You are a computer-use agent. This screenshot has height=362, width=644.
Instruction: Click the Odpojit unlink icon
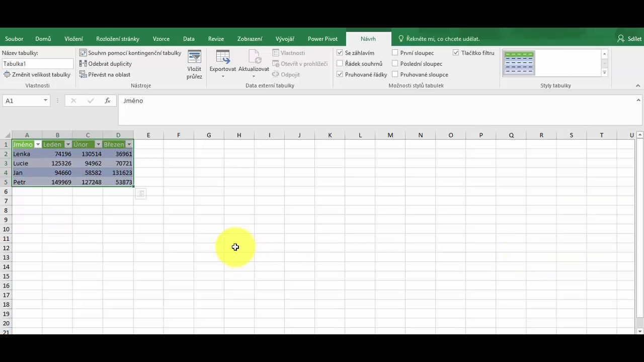tap(276, 74)
